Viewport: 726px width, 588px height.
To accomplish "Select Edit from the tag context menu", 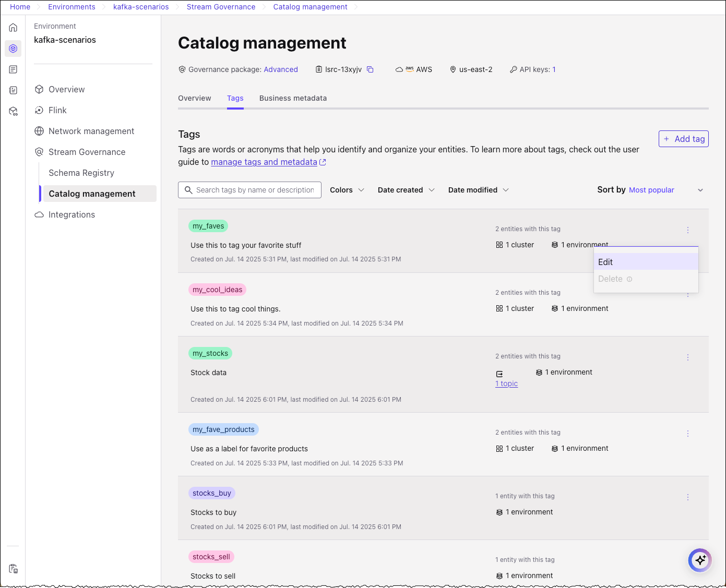I will (605, 262).
